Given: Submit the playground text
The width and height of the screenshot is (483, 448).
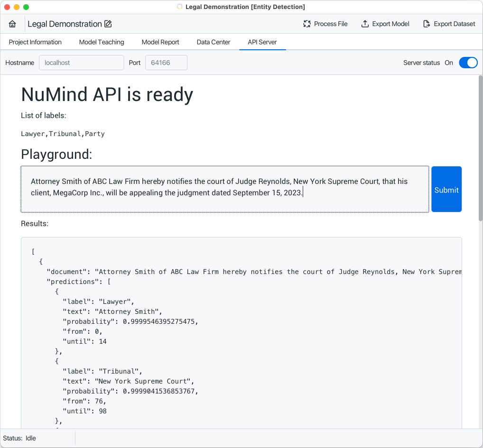Looking at the screenshot, I should (446, 189).
